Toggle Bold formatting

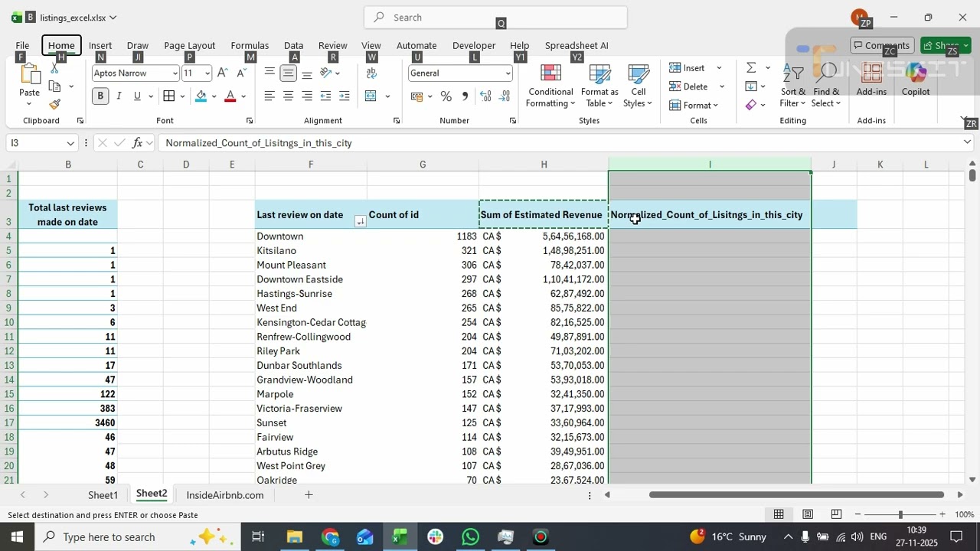coord(100,96)
